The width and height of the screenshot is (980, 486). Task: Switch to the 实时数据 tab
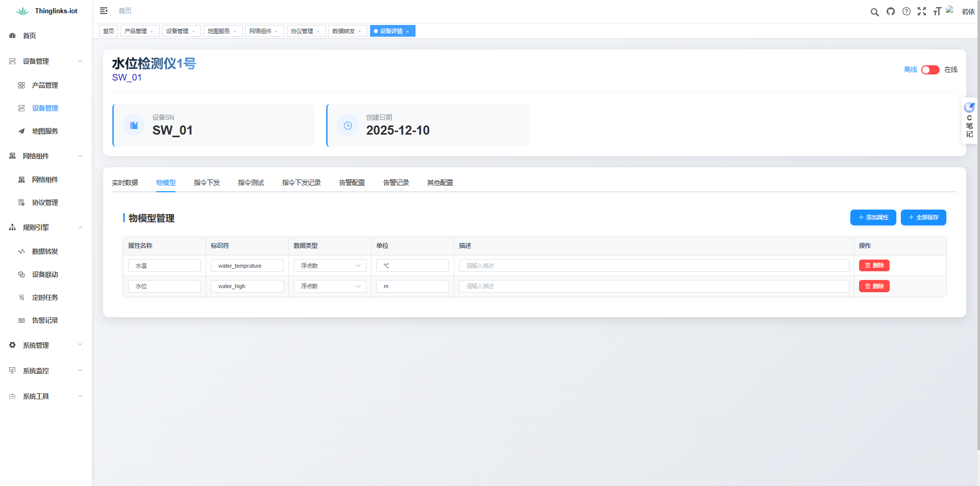coord(125,183)
